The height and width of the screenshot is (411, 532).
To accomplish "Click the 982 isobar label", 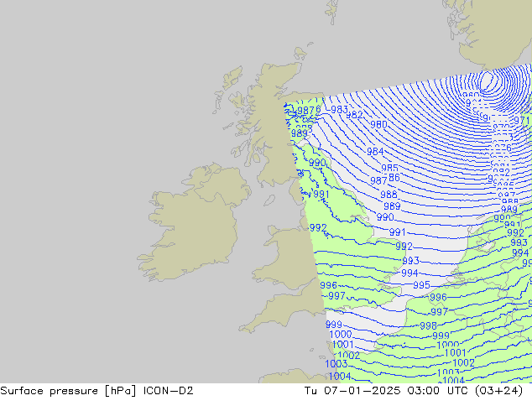I will [355, 115].
